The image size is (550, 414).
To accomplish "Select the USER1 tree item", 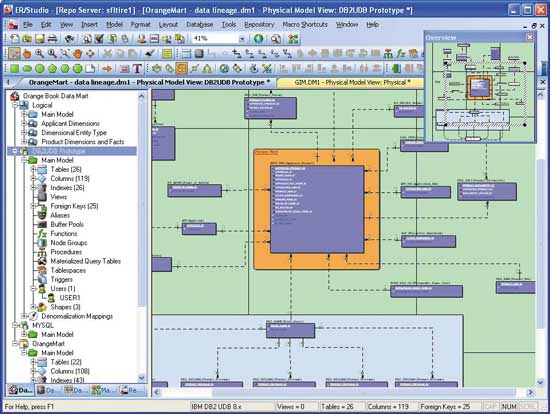I will click(69, 298).
